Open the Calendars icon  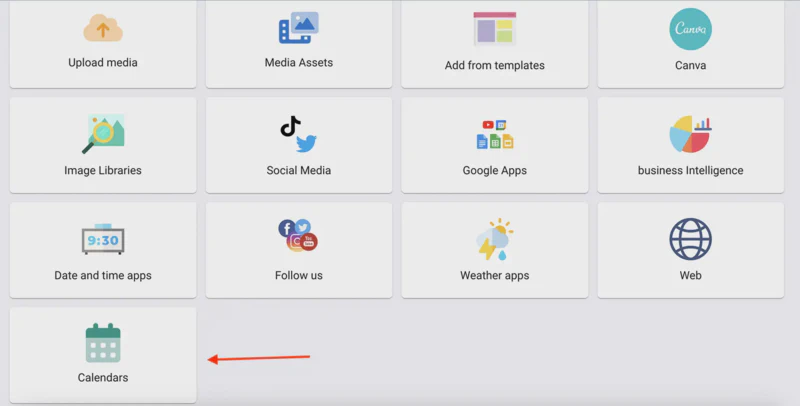[103, 343]
